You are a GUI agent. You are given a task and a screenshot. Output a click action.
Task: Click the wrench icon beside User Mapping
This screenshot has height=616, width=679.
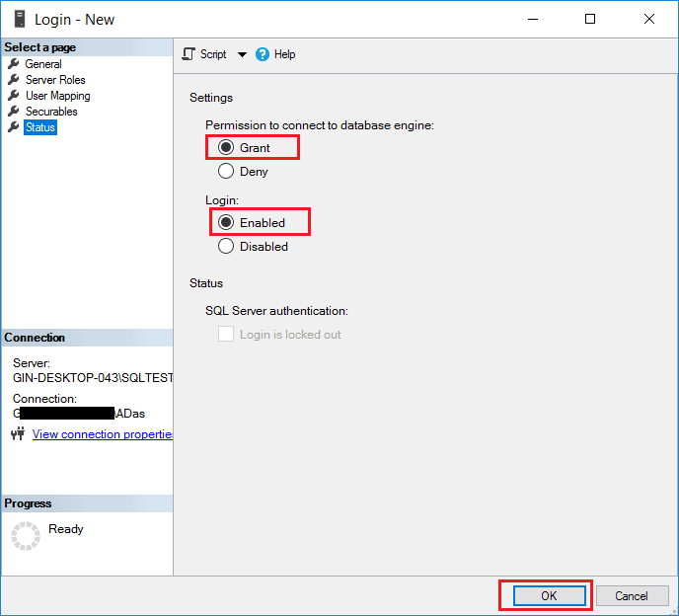[14, 96]
